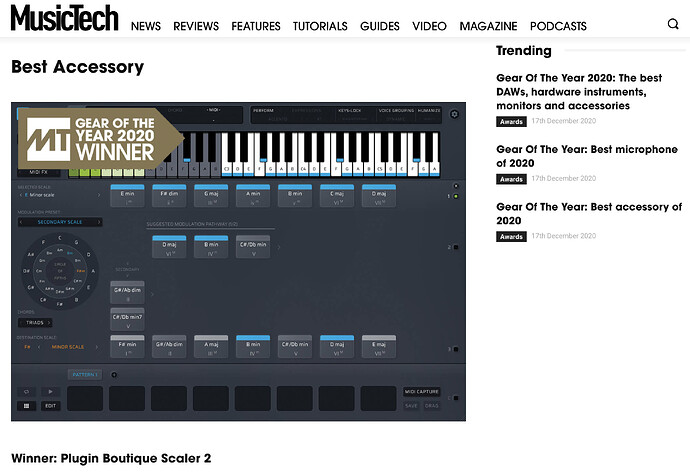Go to MusicTech home via logo

point(65,18)
